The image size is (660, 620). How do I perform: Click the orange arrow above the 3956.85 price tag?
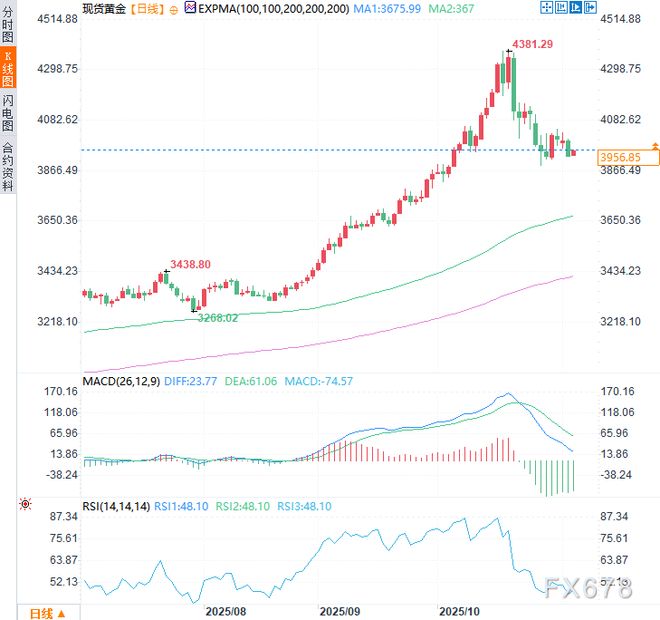click(654, 147)
